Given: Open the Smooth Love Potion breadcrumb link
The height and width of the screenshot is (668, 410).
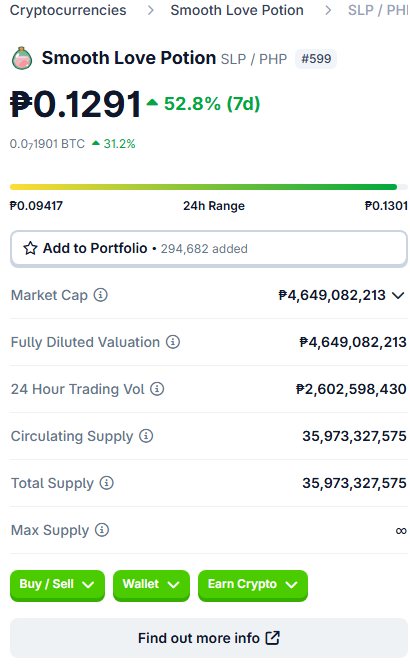Looking at the screenshot, I should 237,10.
